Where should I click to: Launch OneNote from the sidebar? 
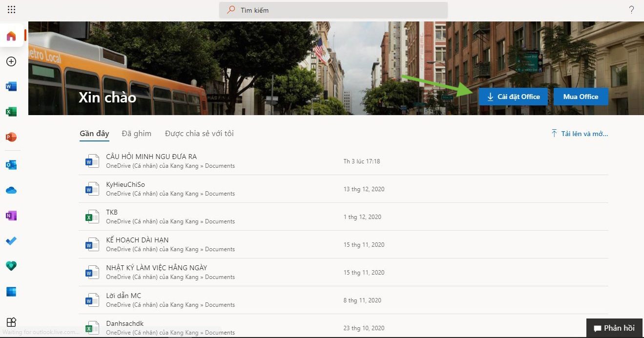pos(11,216)
